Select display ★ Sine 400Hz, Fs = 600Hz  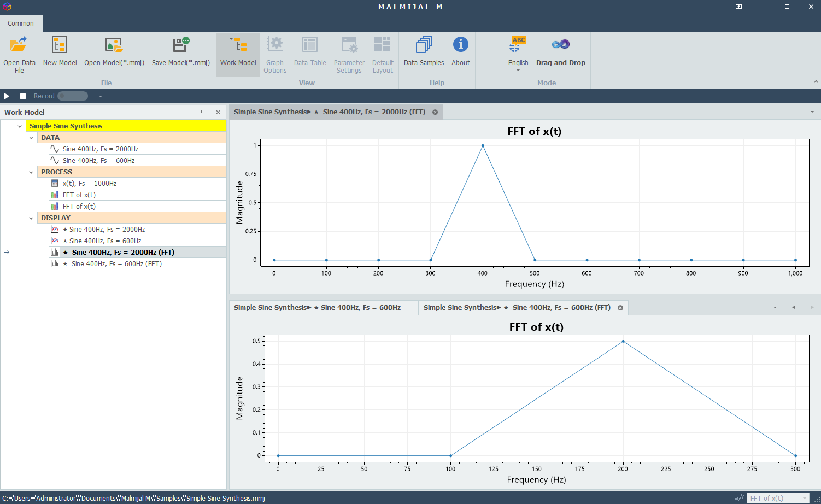point(137,241)
